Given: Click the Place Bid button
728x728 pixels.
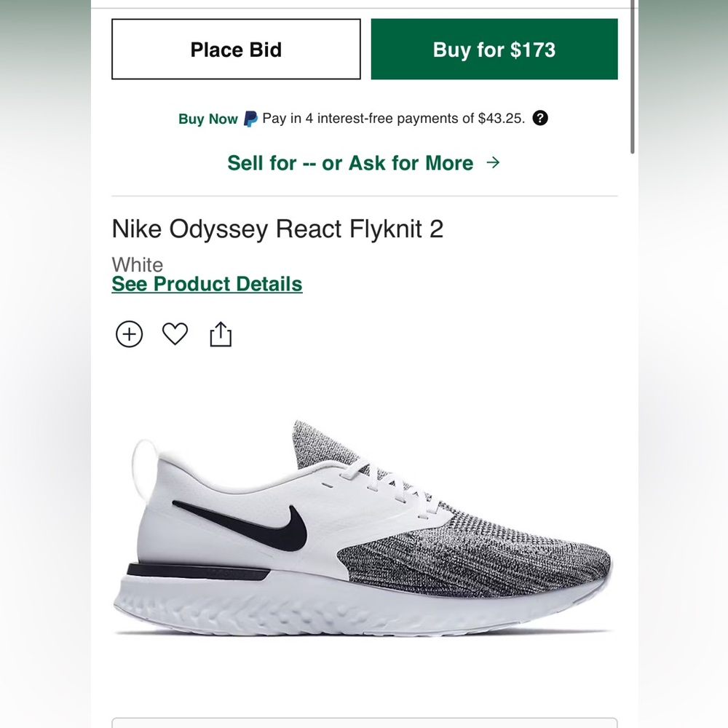Looking at the screenshot, I should click(x=235, y=49).
